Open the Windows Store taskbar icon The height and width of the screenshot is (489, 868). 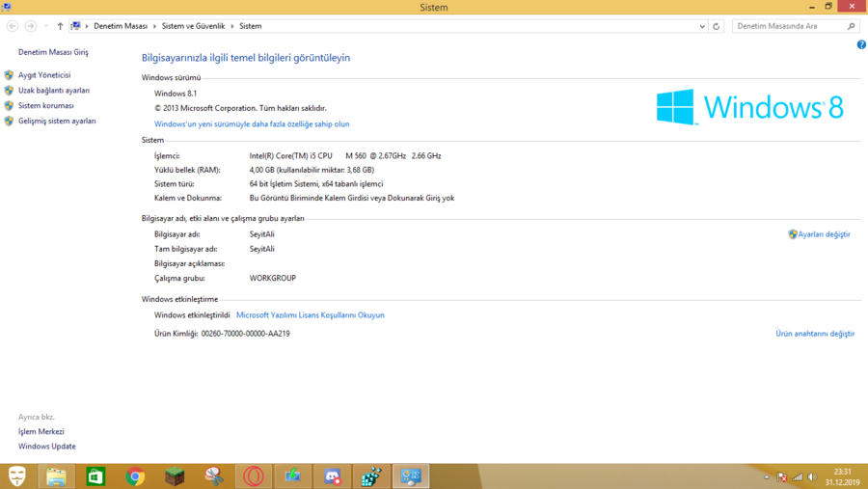click(95, 475)
